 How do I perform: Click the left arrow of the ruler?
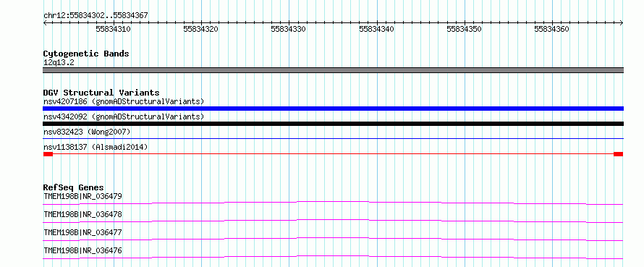[45, 23]
